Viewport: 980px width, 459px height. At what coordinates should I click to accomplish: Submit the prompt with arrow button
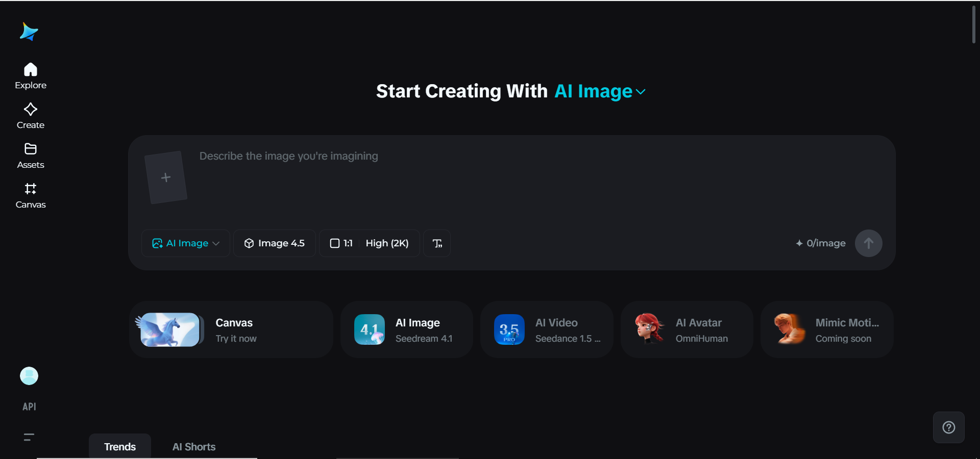[x=868, y=243]
